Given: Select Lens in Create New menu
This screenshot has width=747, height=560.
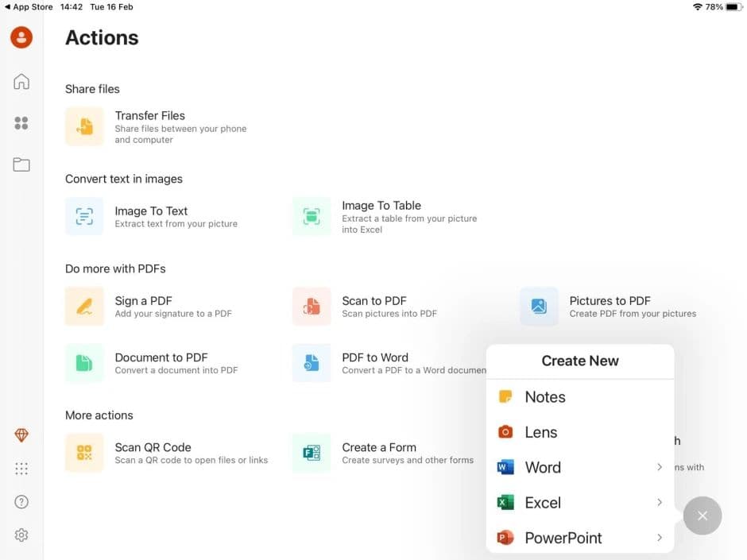Looking at the screenshot, I should coord(540,432).
